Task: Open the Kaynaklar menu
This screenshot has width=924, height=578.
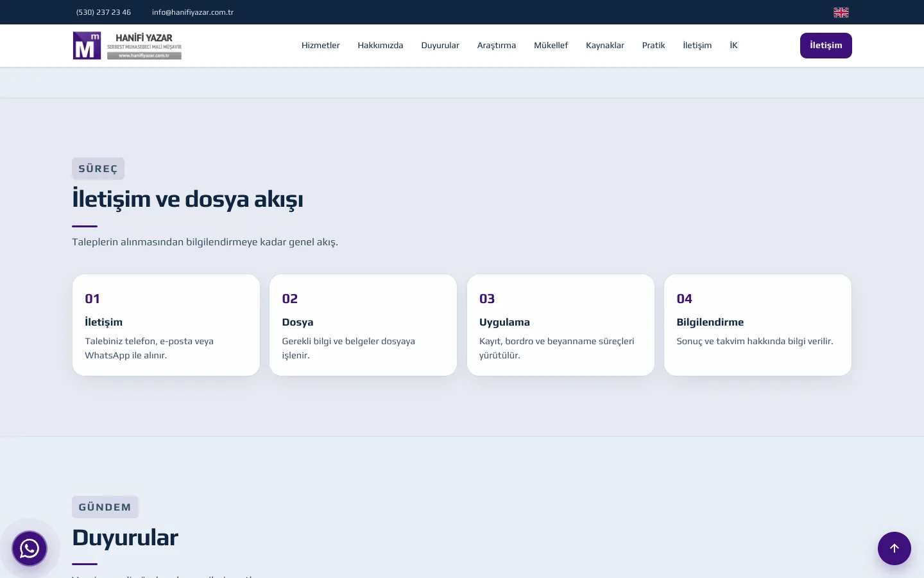Action: (x=605, y=46)
